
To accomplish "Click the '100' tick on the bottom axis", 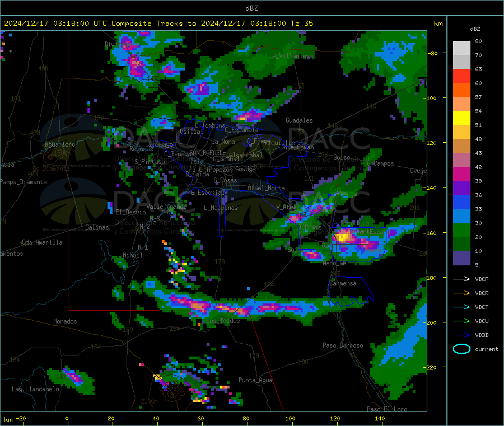I will [x=290, y=418].
